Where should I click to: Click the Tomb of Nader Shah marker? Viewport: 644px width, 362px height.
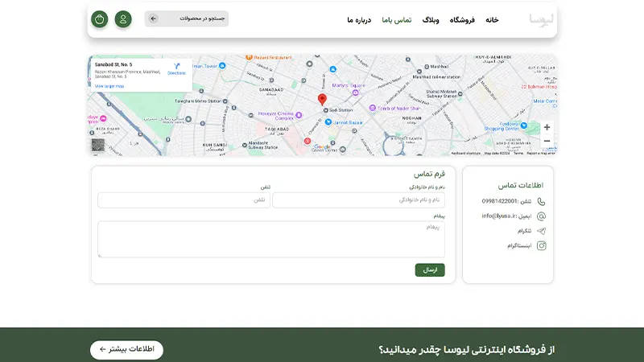pos(372,108)
